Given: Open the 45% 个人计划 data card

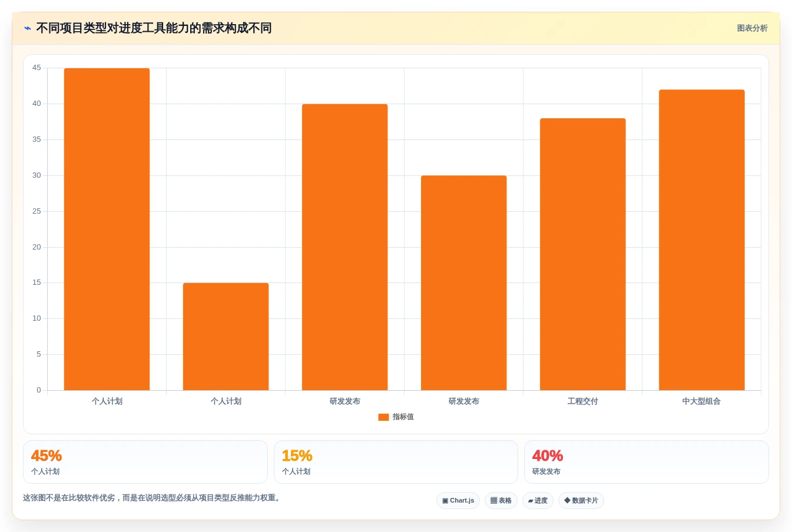Looking at the screenshot, I should pyautogui.click(x=145, y=462).
